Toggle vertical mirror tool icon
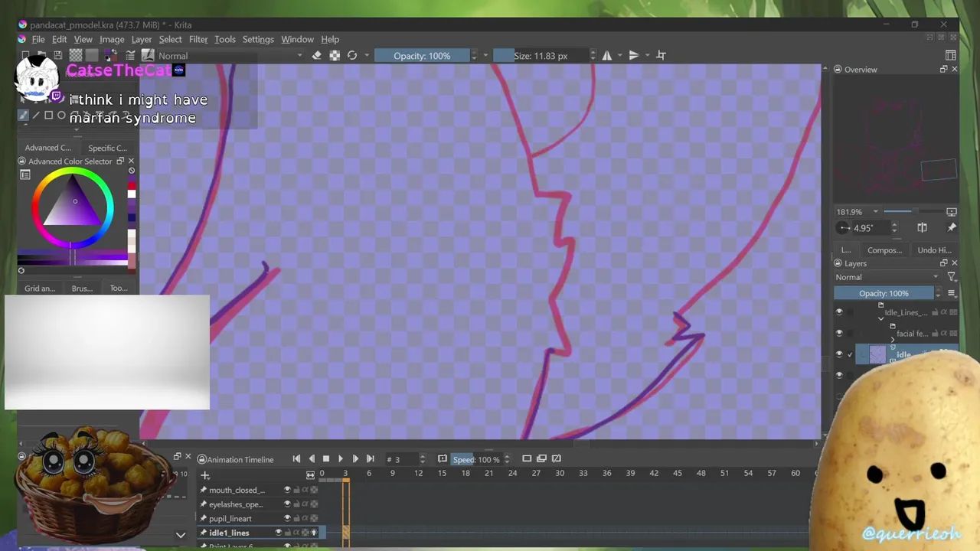Viewport: 980px width, 551px height. (633, 55)
